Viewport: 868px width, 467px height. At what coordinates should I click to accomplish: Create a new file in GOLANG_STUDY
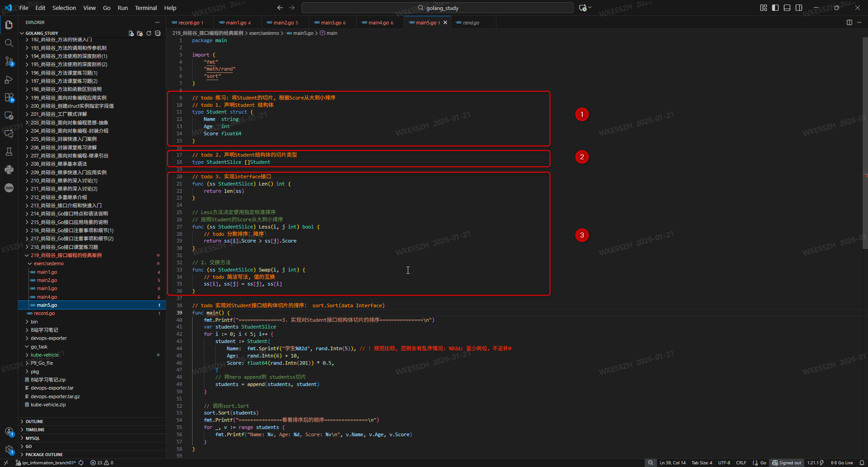click(131, 33)
